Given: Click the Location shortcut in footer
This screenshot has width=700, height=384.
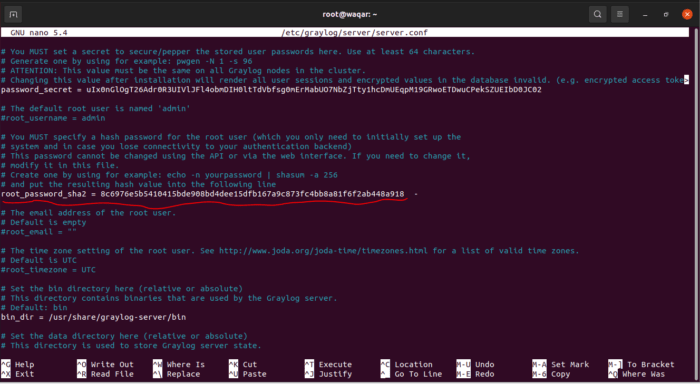Looking at the screenshot, I should [x=407, y=365].
